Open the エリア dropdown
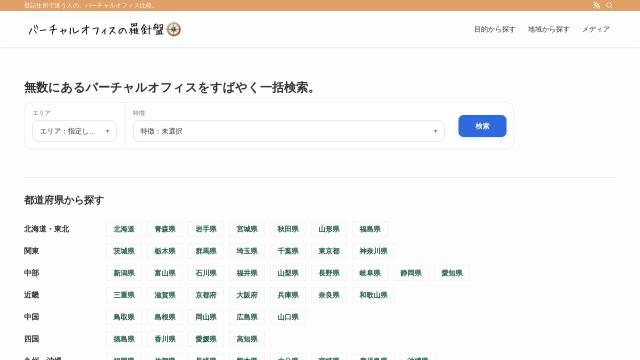The image size is (640, 360). click(74, 131)
